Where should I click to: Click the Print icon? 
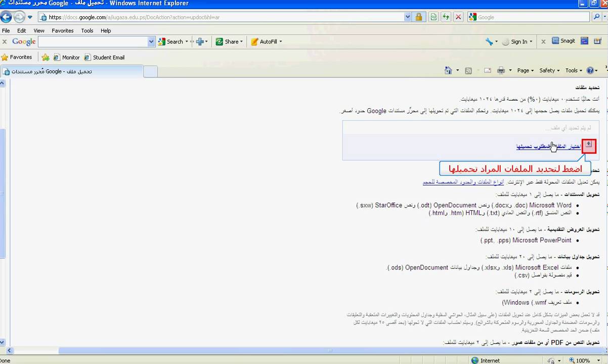pyautogui.click(x=501, y=71)
